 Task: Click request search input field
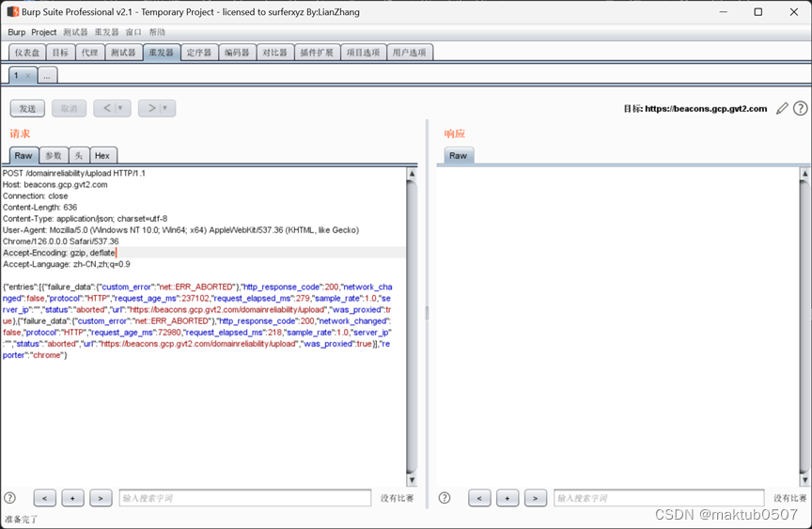tap(245, 498)
